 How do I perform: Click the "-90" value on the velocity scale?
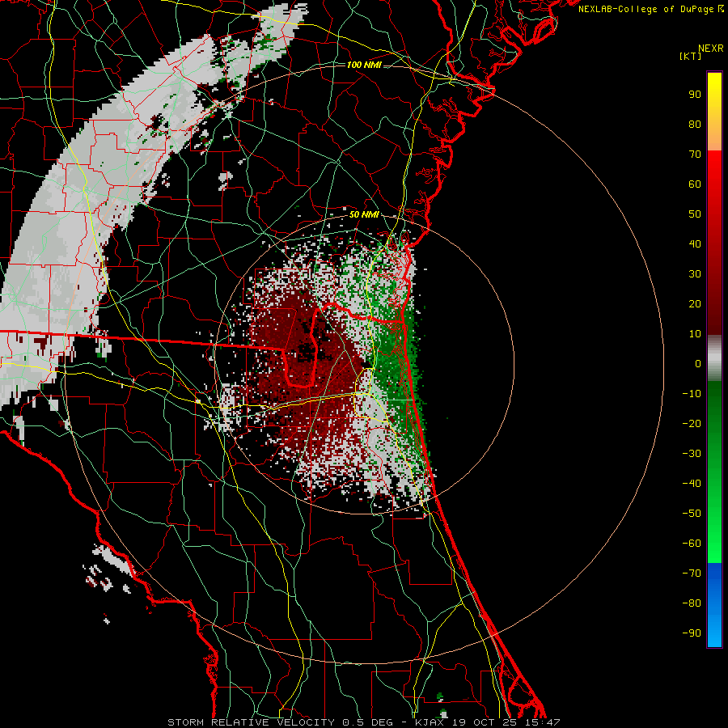pos(692,633)
